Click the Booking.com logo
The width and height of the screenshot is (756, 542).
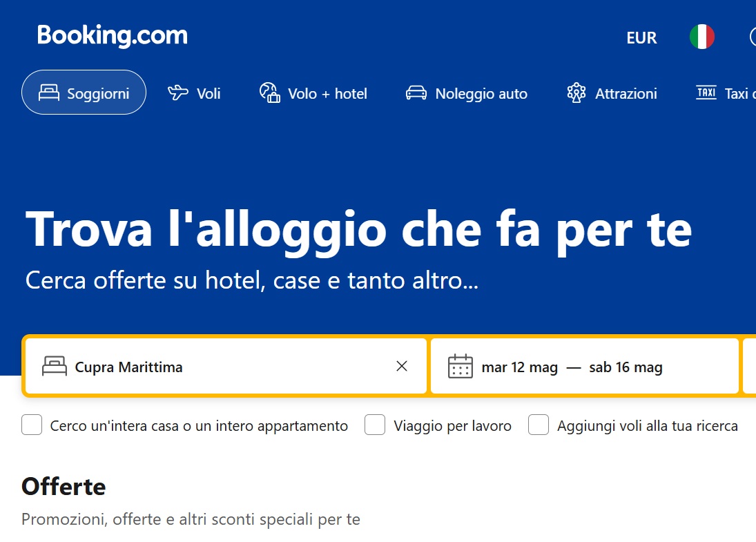113,36
